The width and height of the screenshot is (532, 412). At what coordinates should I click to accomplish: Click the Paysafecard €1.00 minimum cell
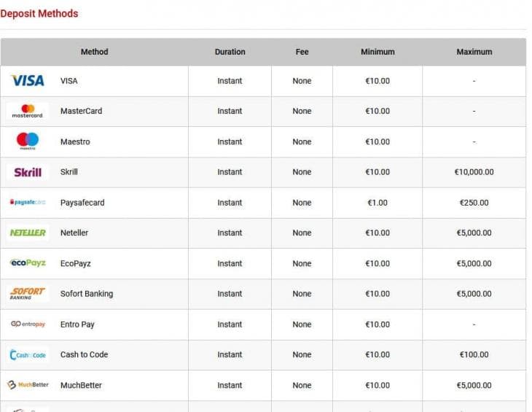click(x=378, y=203)
